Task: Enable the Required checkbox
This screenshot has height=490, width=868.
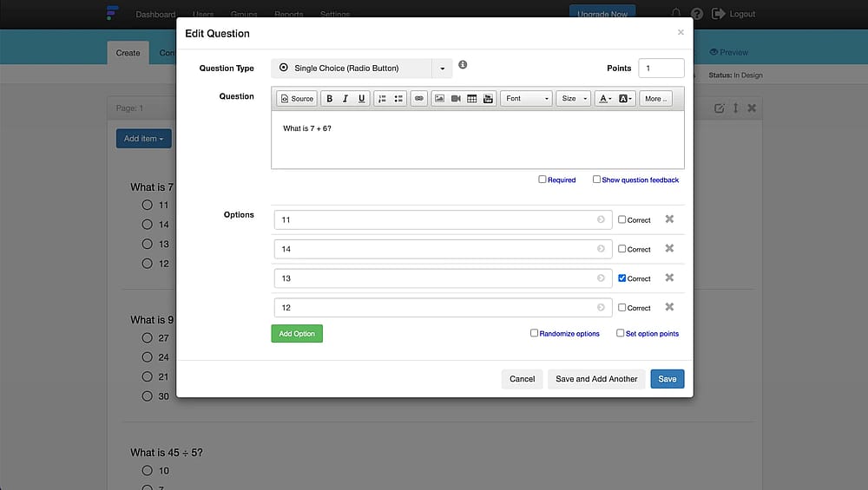Action: click(x=542, y=180)
